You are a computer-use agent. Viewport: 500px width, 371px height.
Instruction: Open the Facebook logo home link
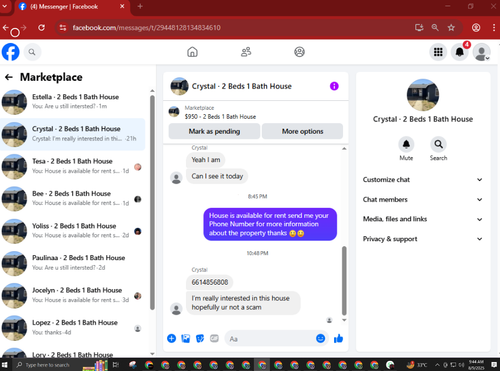point(11,52)
